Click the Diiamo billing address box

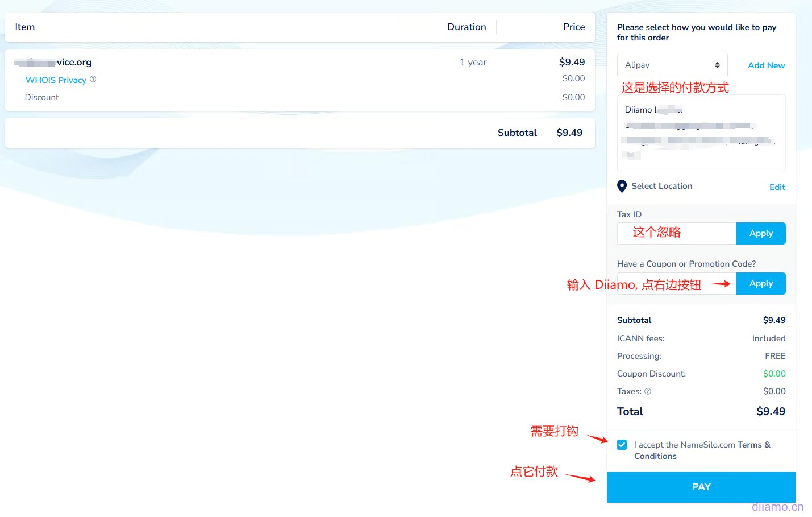click(x=701, y=134)
